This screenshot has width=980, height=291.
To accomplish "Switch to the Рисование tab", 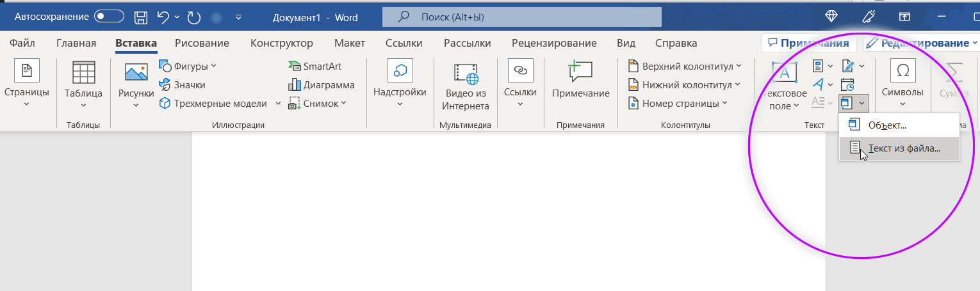I will coord(202,43).
